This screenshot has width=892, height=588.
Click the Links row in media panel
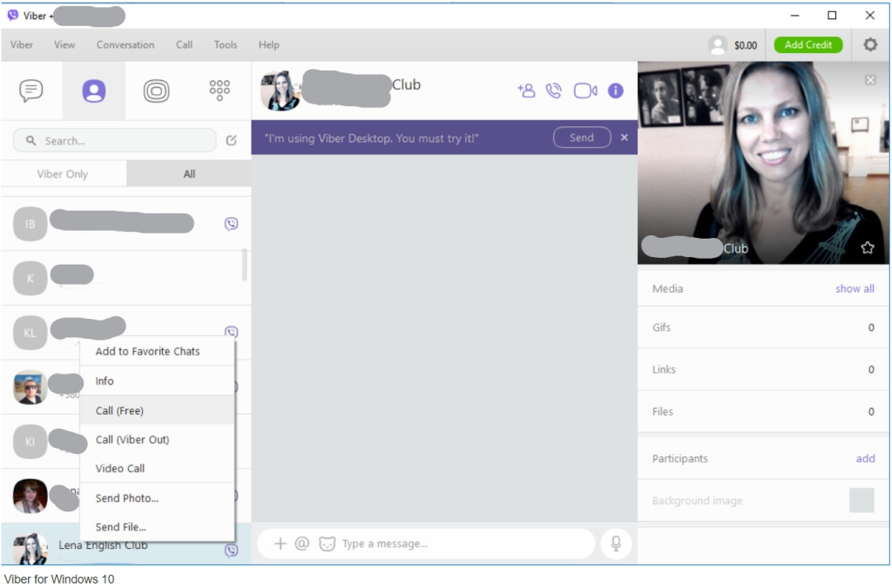coord(763,369)
